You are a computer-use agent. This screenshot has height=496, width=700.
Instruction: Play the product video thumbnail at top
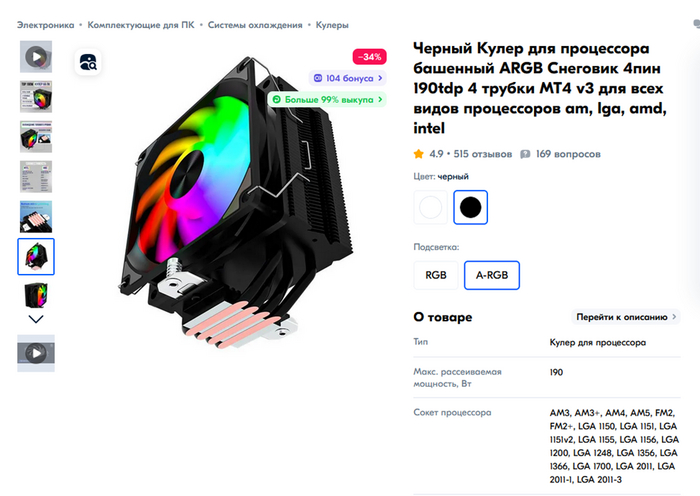(x=36, y=57)
